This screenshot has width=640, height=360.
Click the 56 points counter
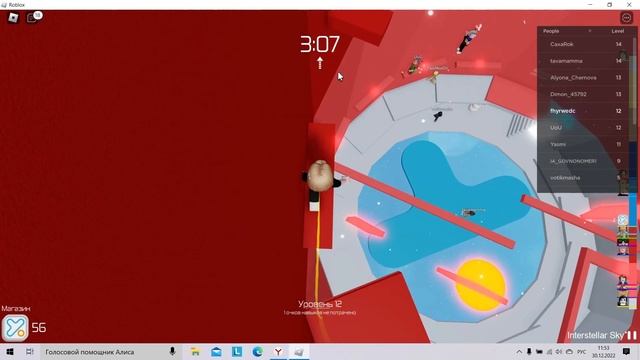pyautogui.click(x=39, y=327)
